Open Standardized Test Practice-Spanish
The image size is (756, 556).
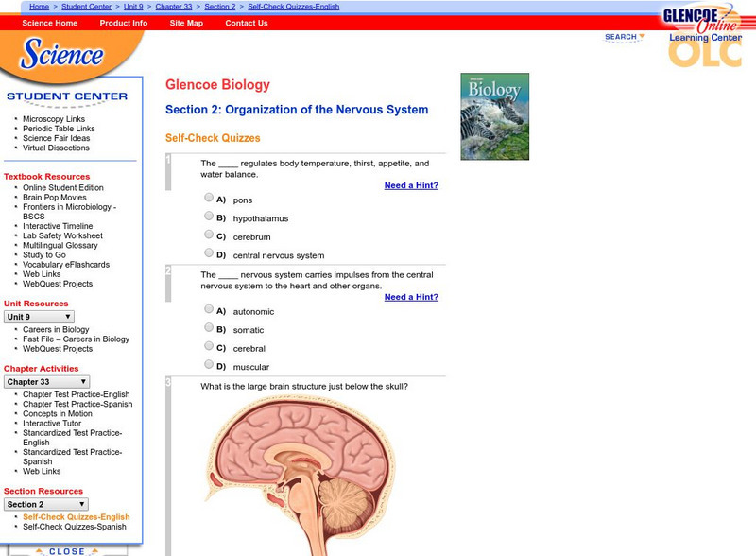coord(73,457)
